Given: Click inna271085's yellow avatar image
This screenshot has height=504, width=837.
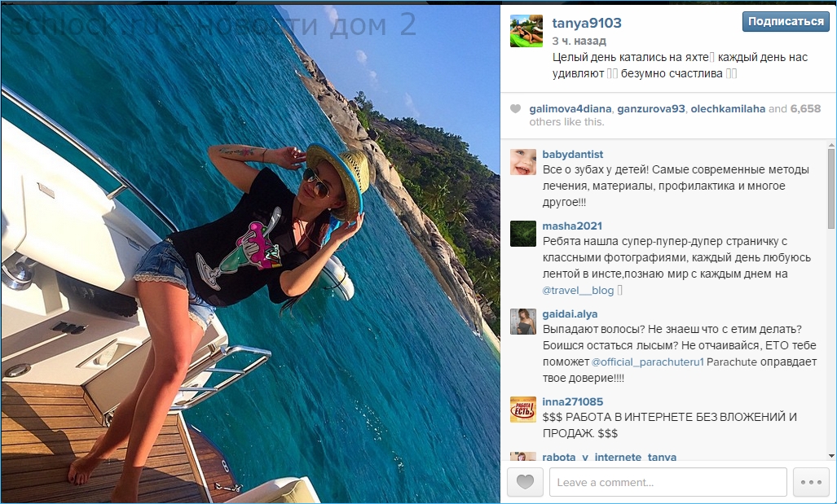Looking at the screenshot, I should [x=523, y=410].
